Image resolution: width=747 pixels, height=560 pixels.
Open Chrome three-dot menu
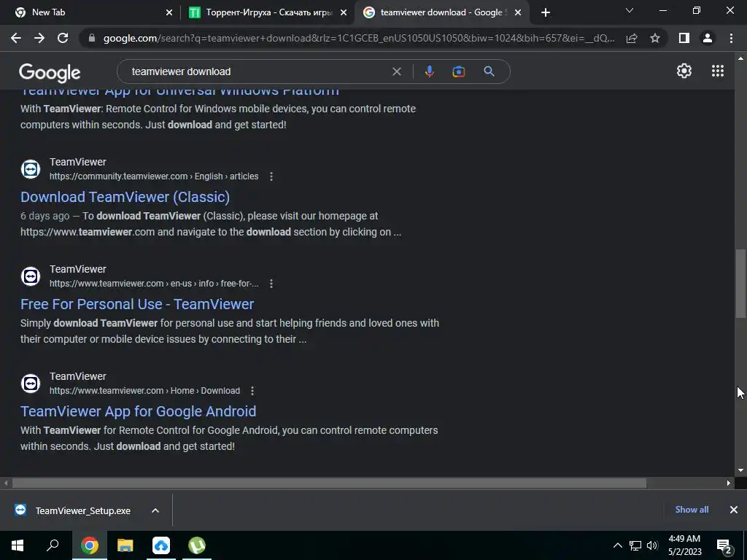click(731, 38)
